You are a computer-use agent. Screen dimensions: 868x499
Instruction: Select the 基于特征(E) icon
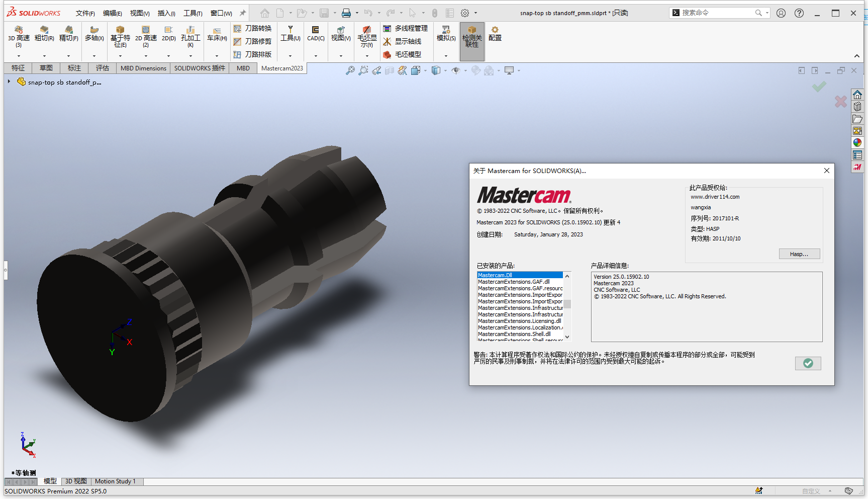click(x=120, y=36)
